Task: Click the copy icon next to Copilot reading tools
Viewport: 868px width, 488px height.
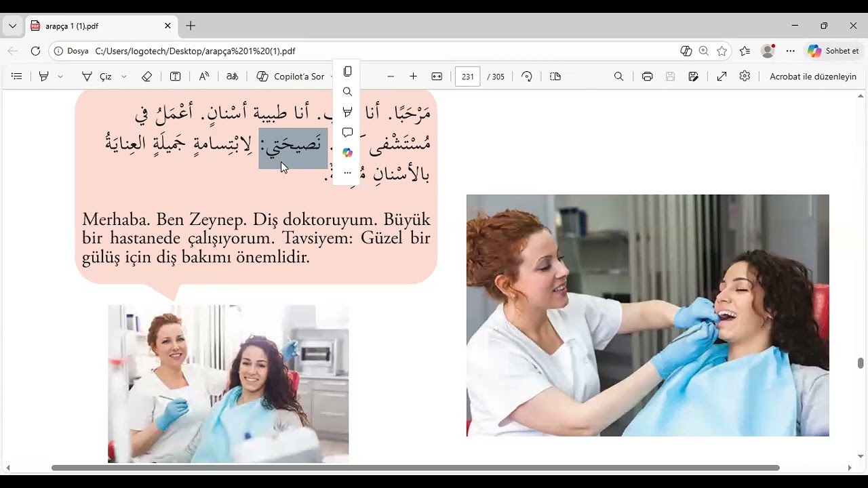Action: [686, 51]
